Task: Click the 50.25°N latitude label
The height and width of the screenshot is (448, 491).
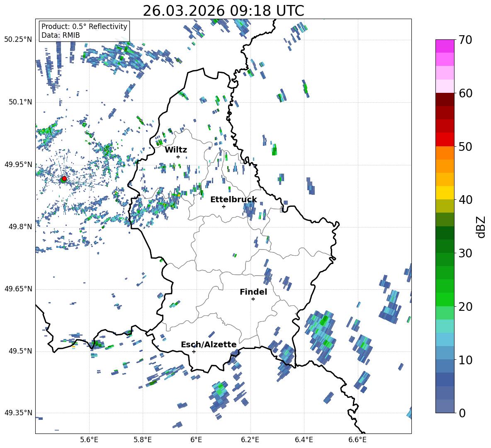Action: point(18,40)
